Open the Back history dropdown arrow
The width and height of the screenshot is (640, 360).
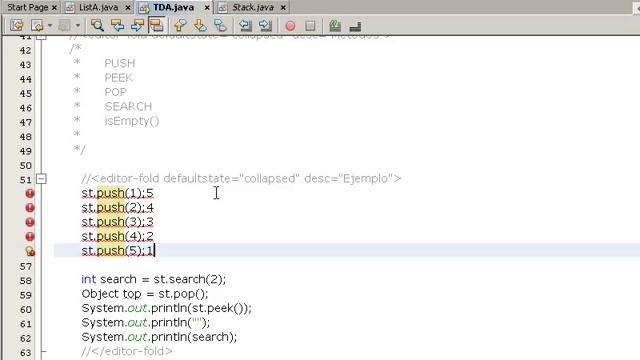point(50,25)
